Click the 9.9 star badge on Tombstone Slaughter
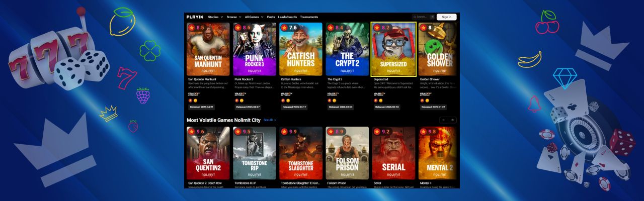644x201 pixels. [289, 132]
